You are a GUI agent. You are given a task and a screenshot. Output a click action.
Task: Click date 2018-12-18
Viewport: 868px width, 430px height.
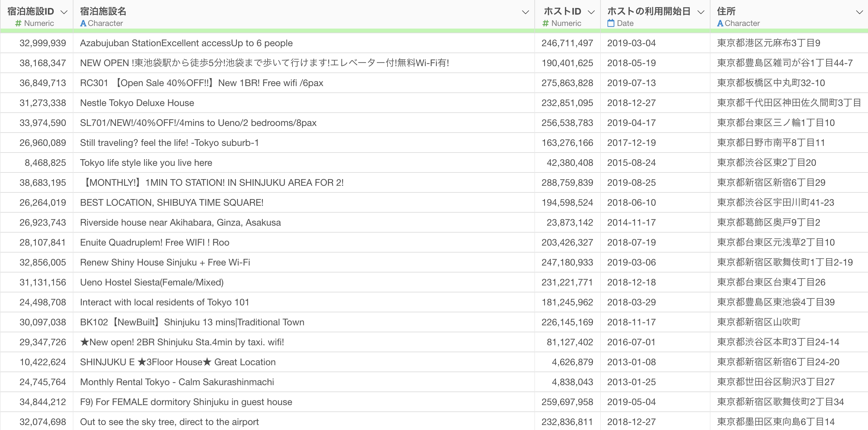pos(631,282)
